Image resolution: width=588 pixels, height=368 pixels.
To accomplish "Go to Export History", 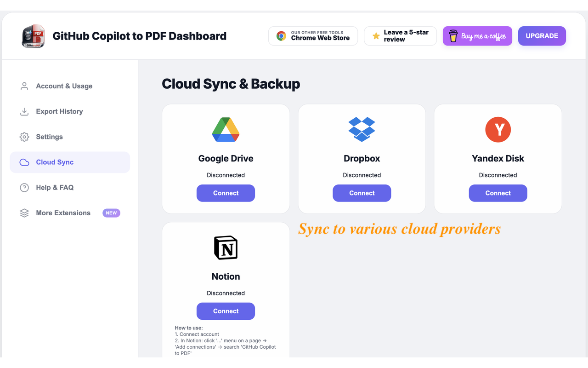I will pos(70,111).
